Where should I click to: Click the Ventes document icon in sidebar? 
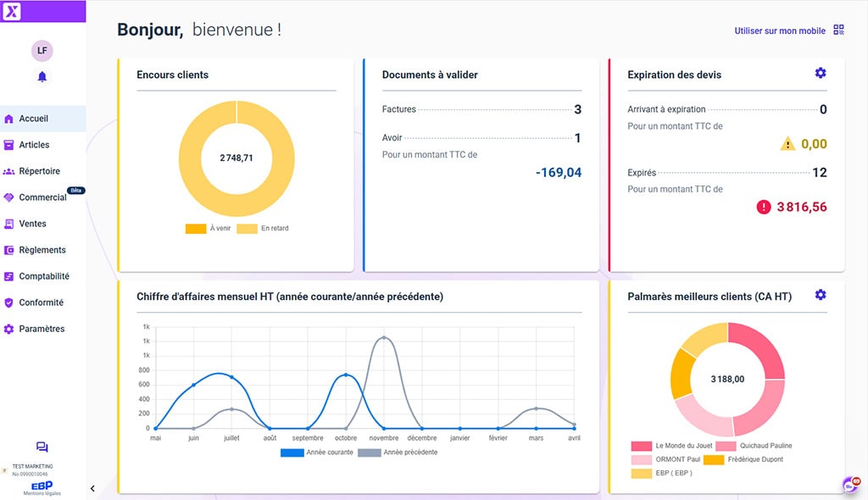(x=8, y=224)
